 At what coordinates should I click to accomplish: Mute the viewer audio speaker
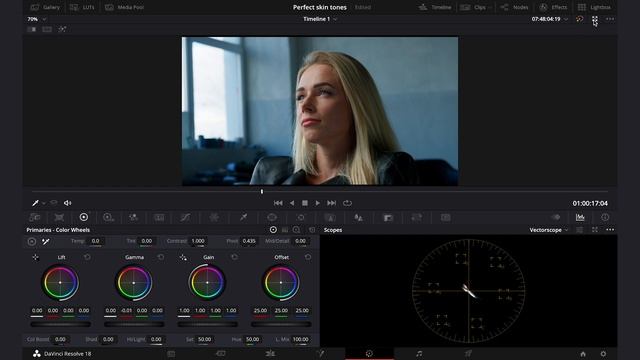pyautogui.click(x=67, y=203)
